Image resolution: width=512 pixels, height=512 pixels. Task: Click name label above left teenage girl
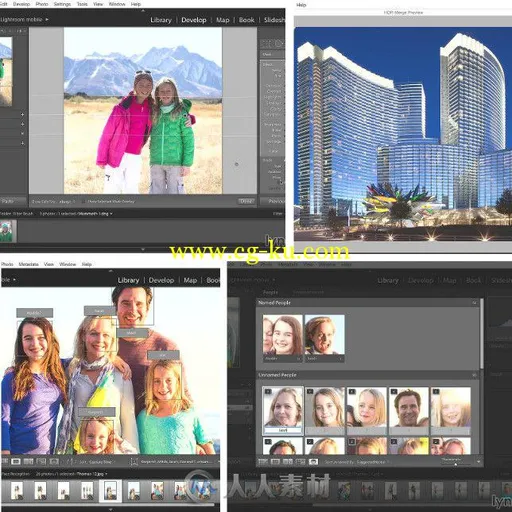click(35, 313)
